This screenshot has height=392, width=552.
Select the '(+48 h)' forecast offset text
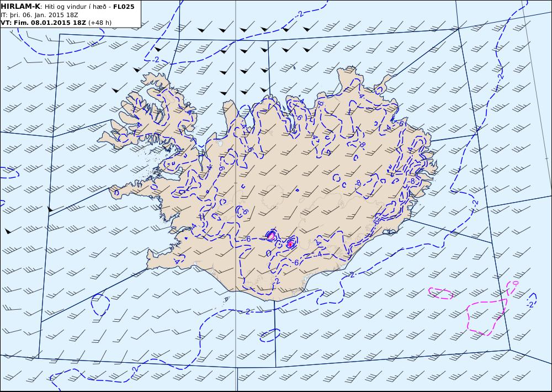(99, 23)
